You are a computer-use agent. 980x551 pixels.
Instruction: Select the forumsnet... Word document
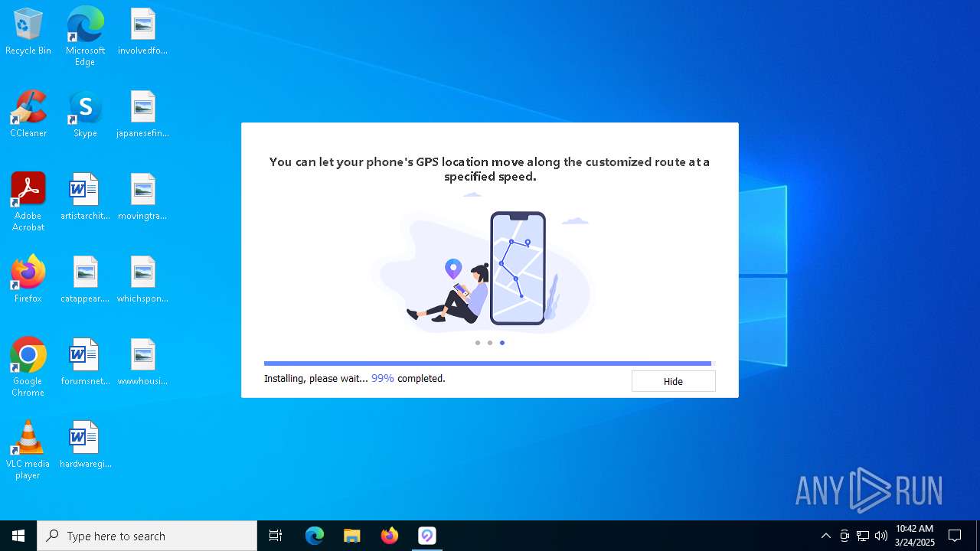point(85,362)
